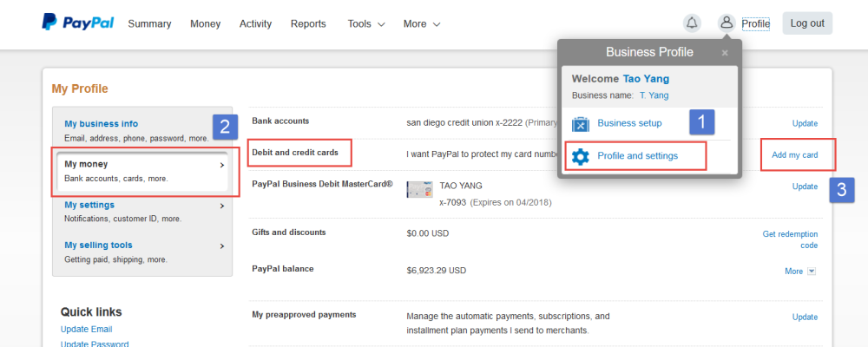Click chevron next to My money
This screenshot has width=868, height=347.
[x=222, y=165]
